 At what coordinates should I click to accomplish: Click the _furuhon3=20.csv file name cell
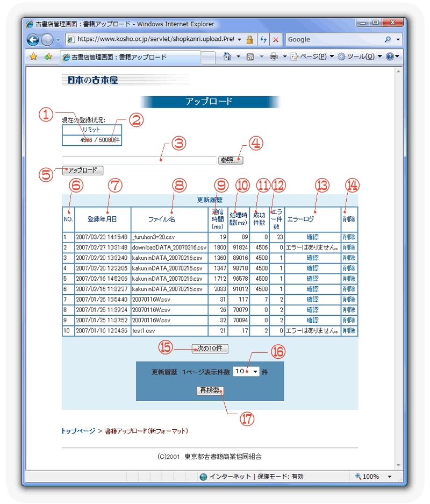(x=169, y=237)
